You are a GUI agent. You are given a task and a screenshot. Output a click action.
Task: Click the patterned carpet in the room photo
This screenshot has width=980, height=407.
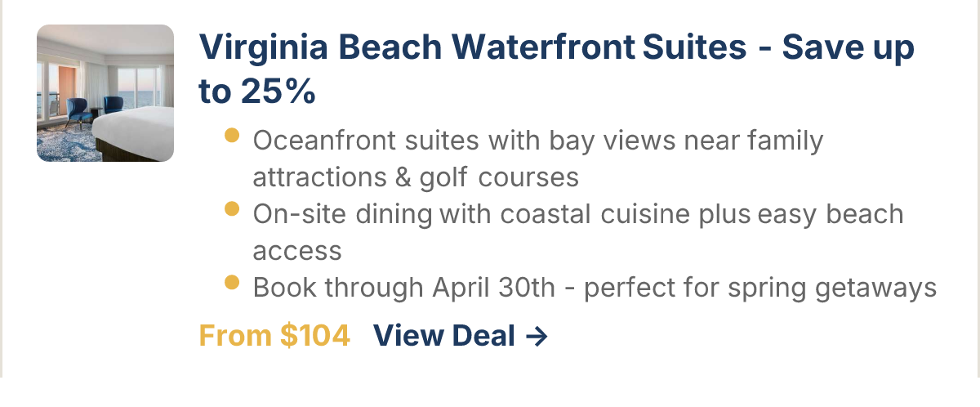pyautogui.click(x=65, y=145)
